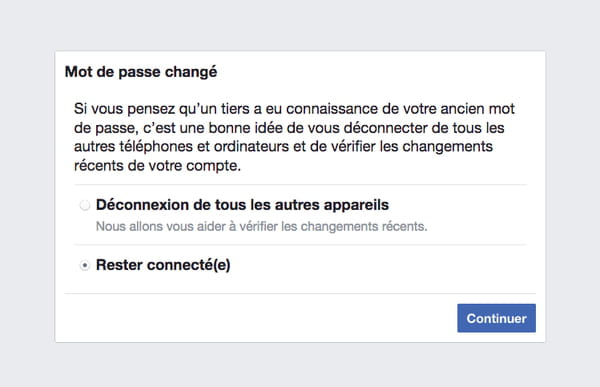Click the word 'changements' in the paragraph
The width and height of the screenshot is (600, 387).
[x=447, y=147]
